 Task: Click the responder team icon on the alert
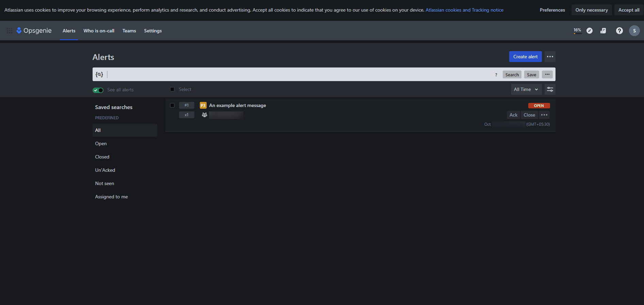click(x=204, y=115)
